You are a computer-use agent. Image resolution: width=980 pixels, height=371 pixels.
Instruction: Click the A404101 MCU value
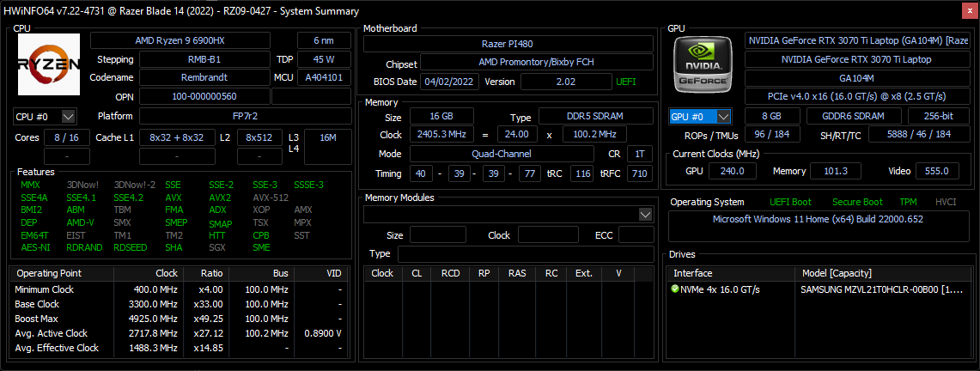pos(324,78)
